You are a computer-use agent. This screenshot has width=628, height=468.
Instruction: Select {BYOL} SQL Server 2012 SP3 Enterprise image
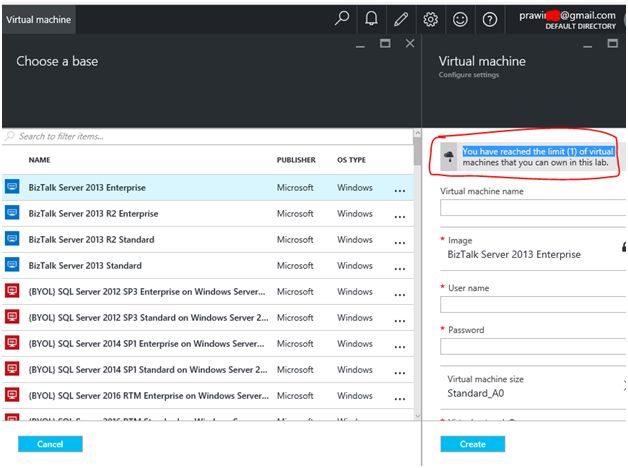[208, 291]
